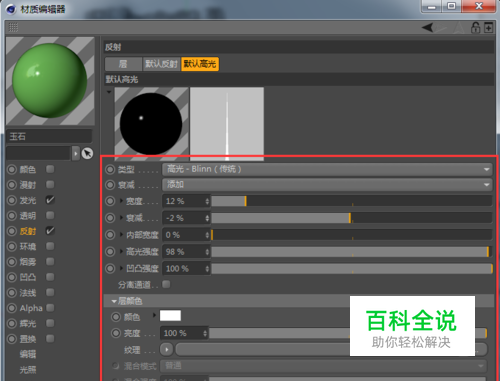The image size is (500, 381).
Task: Click the 玉石 material name field
Action: coord(49,136)
